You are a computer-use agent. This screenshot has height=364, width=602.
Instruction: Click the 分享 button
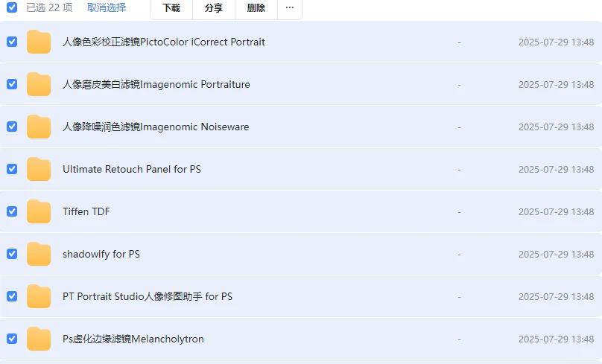point(214,7)
